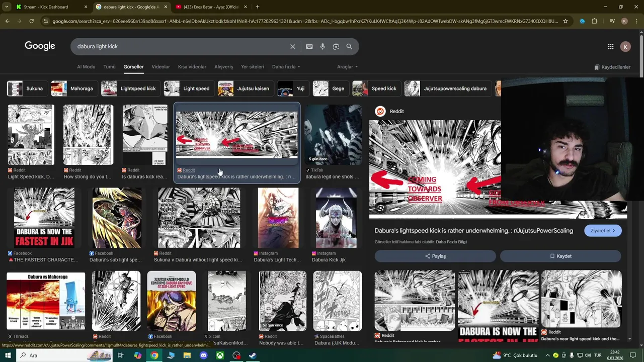This screenshot has width=644, height=362.
Task: Open Chrome three-dot menu
Action: pos(636,21)
